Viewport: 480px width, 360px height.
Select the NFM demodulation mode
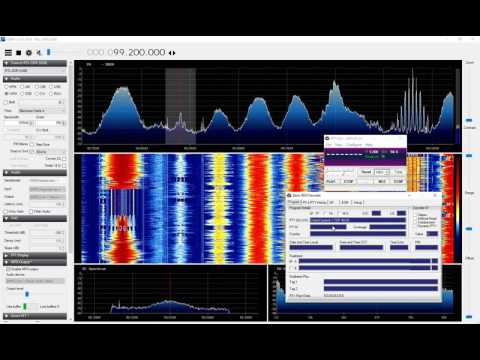point(11,87)
